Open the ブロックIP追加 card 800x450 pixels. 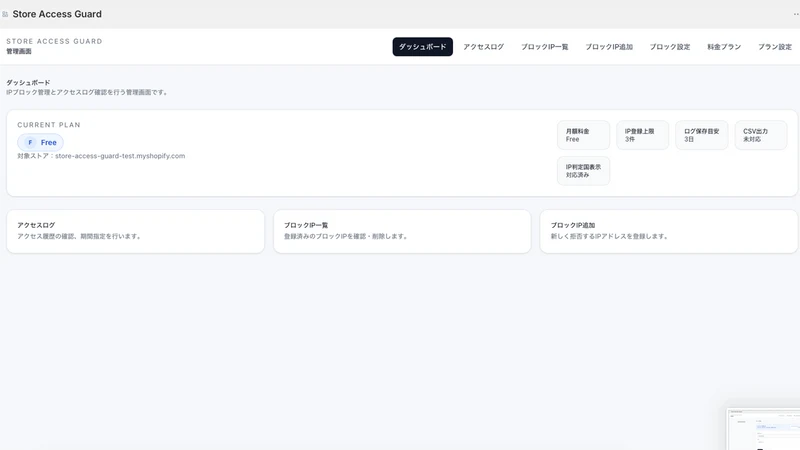pos(668,231)
